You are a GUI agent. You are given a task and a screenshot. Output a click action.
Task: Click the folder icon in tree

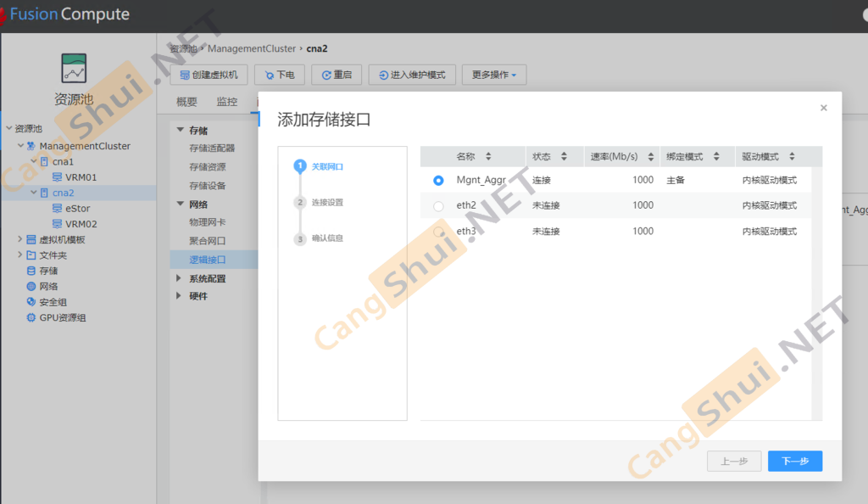(x=31, y=255)
